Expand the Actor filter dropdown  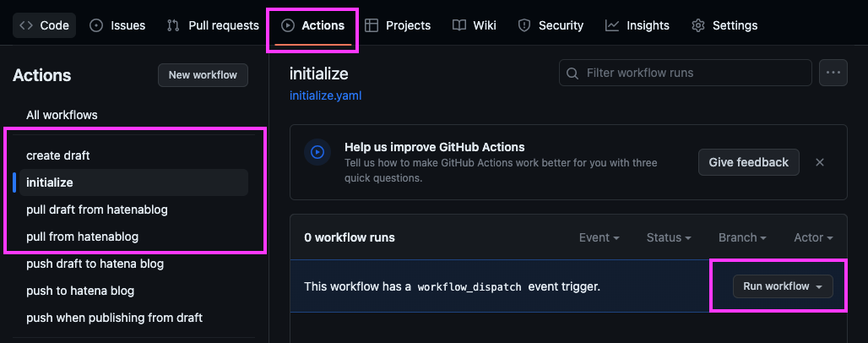click(x=814, y=237)
